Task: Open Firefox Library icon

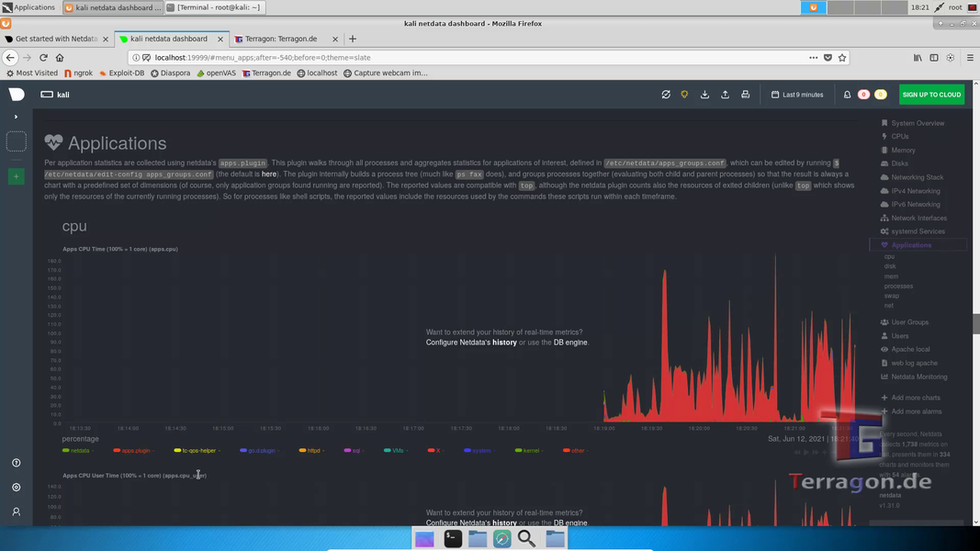Action: 918,58
